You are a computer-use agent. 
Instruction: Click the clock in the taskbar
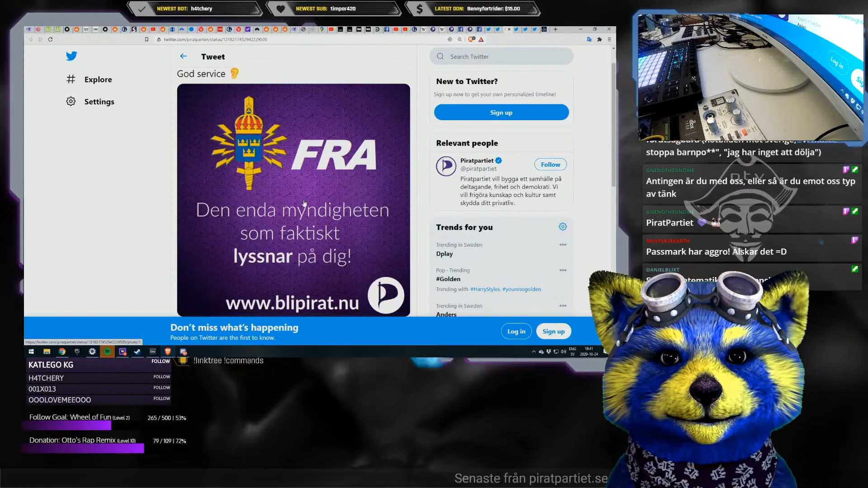click(x=589, y=352)
